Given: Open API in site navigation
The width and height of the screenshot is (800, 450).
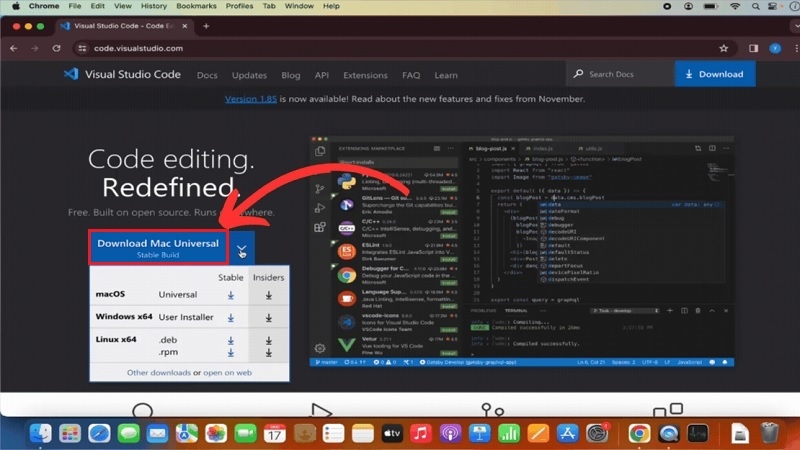Looking at the screenshot, I should pyautogui.click(x=321, y=75).
